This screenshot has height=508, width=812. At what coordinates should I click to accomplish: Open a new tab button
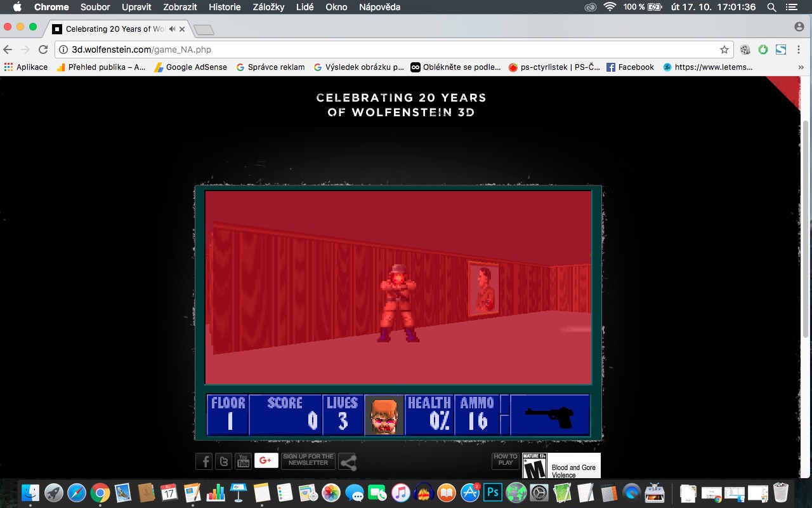(204, 30)
